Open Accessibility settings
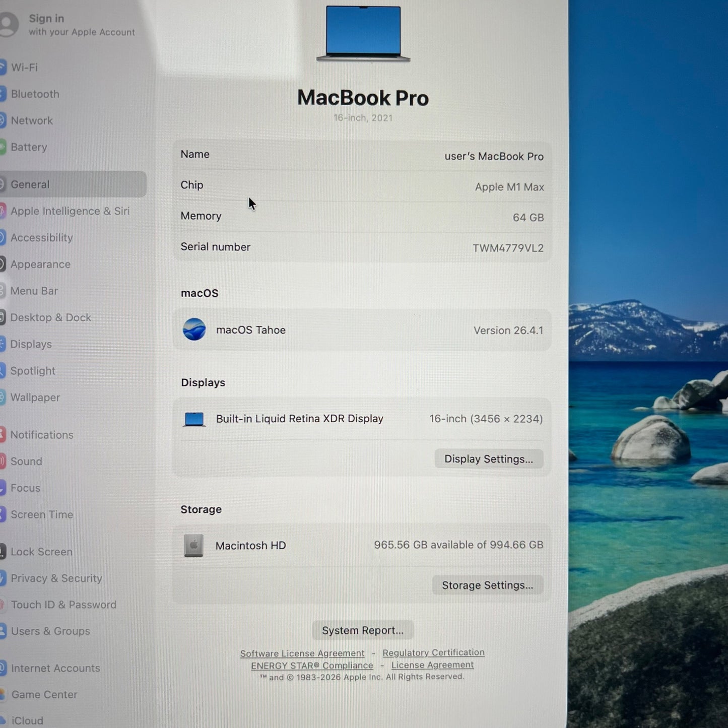The height and width of the screenshot is (728, 728). (x=41, y=238)
